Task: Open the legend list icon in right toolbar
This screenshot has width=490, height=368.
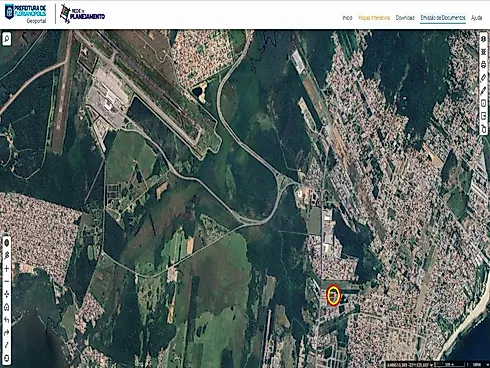Action: 484,52
